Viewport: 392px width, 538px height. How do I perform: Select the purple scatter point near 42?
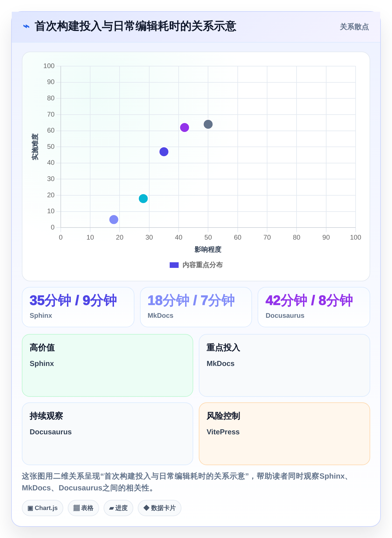(185, 127)
